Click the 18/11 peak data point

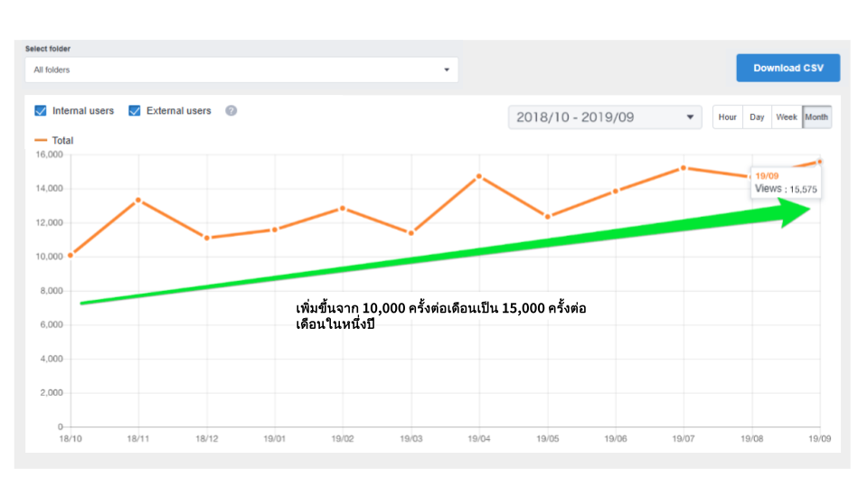click(x=138, y=200)
